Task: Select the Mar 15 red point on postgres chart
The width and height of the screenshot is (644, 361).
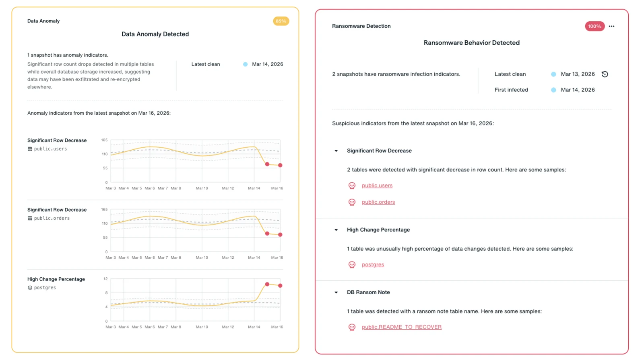Action: [267, 284]
